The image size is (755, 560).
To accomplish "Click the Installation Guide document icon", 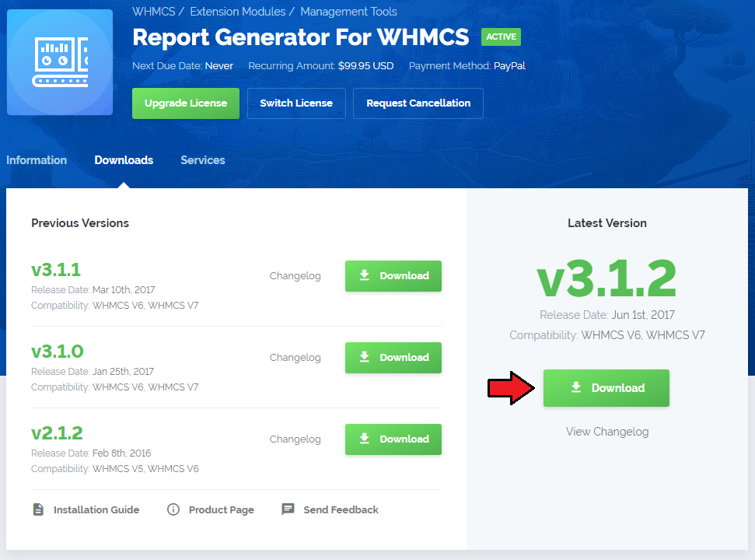I will click(38, 509).
